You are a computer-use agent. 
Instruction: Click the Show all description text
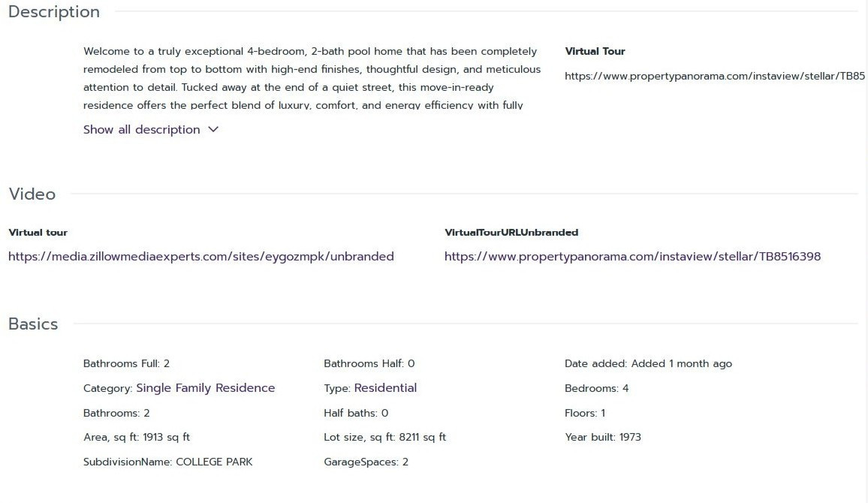tap(142, 129)
